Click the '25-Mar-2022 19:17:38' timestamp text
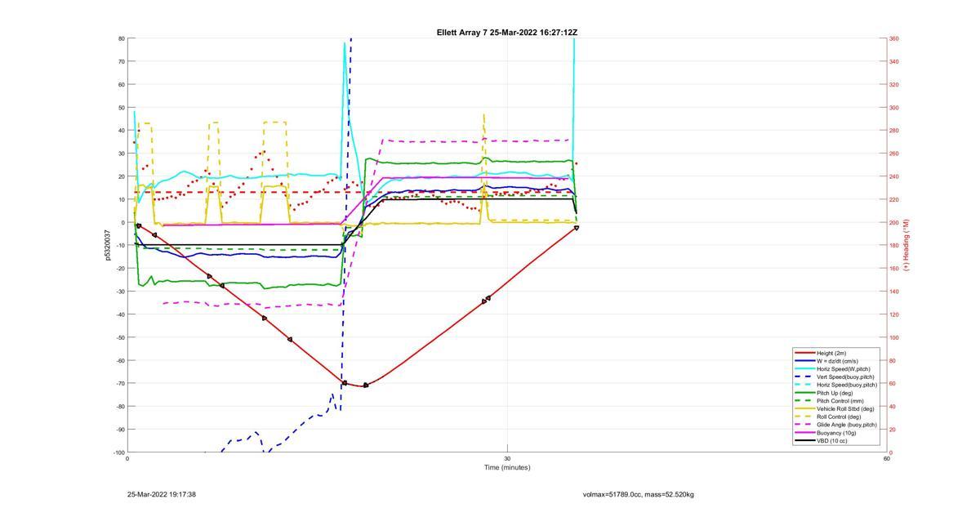 (162, 494)
